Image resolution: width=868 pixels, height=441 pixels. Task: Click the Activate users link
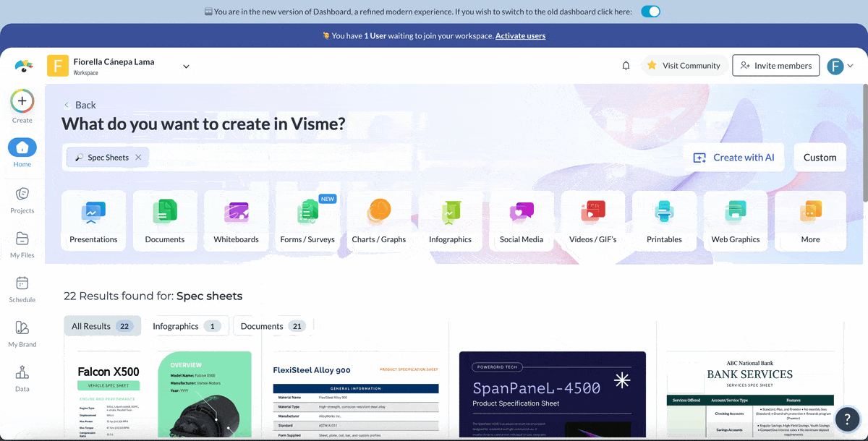click(x=520, y=35)
